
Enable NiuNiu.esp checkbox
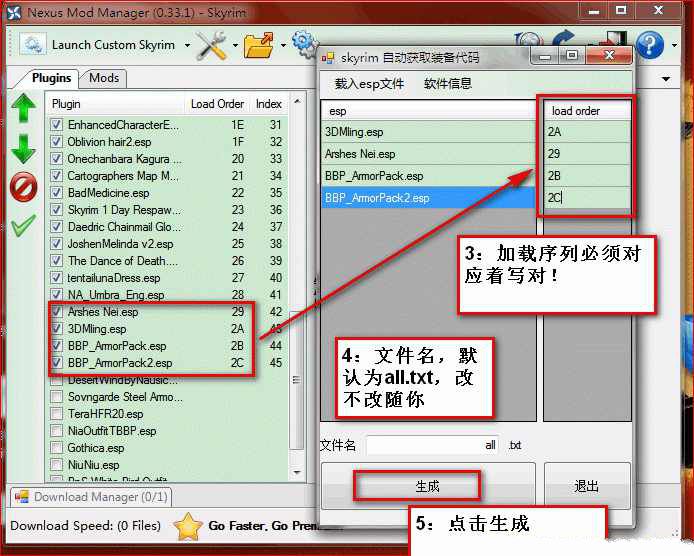click(57, 464)
